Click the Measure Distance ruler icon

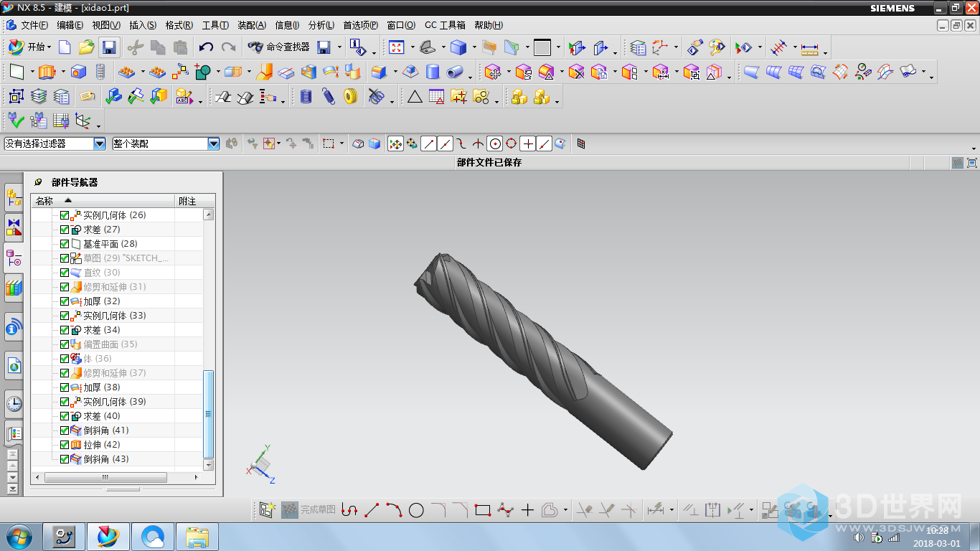[809, 47]
